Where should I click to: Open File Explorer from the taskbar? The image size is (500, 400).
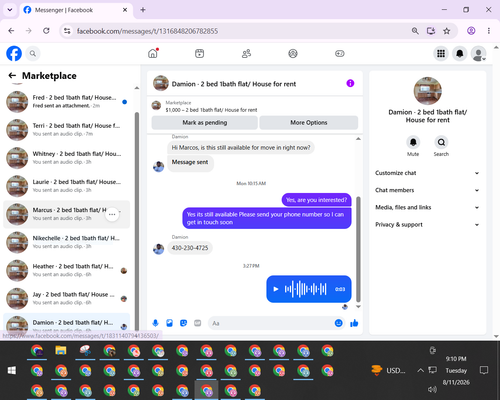[x=61, y=351]
